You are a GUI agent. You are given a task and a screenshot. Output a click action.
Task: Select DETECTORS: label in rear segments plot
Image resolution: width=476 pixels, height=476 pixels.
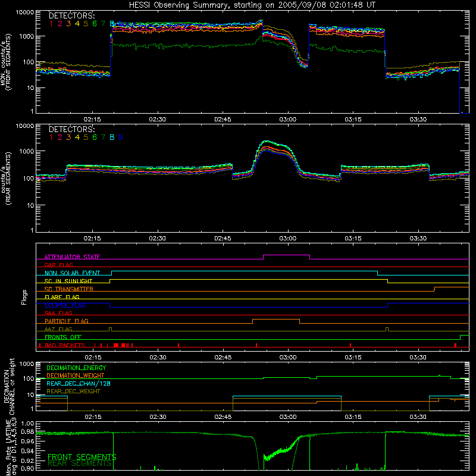71,129
